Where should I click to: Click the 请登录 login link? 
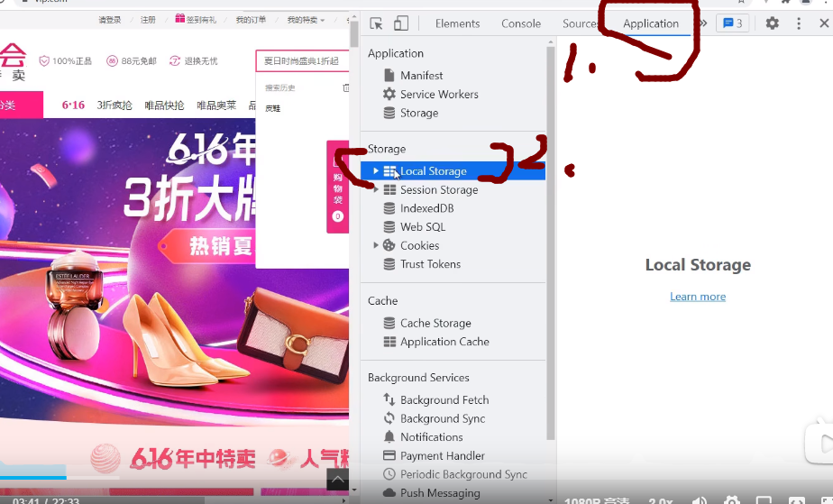pos(110,20)
